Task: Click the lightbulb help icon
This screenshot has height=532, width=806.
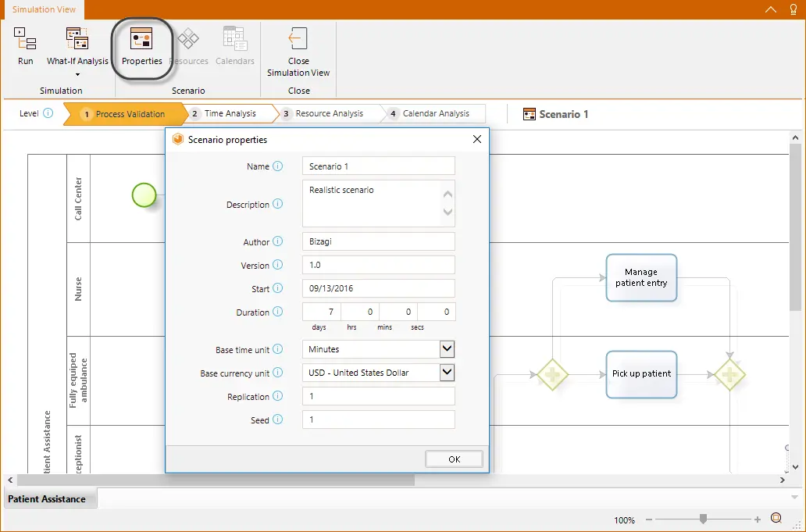Action: click(794, 9)
